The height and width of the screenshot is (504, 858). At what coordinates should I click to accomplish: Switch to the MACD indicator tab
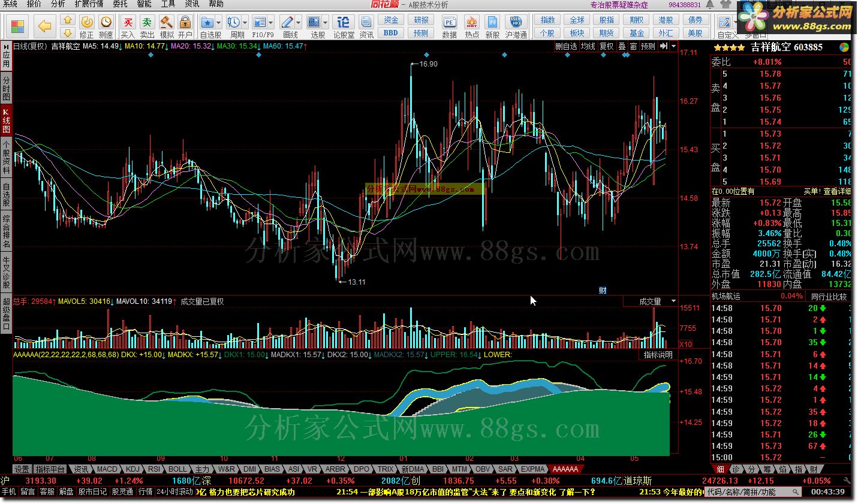[x=107, y=469]
